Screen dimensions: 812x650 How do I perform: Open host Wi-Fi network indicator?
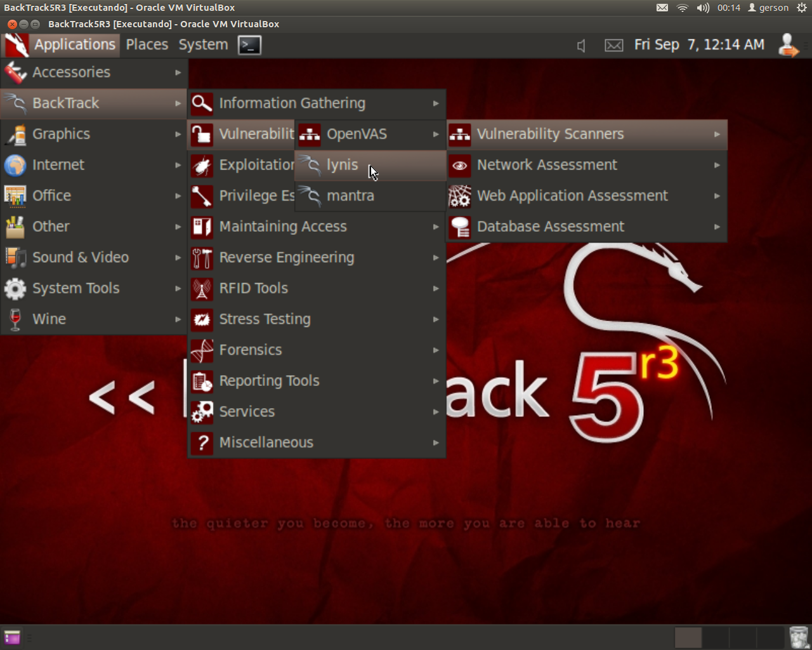[683, 8]
